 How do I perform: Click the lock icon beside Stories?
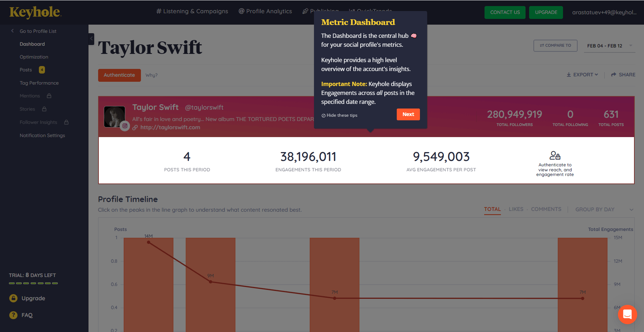coord(44,109)
